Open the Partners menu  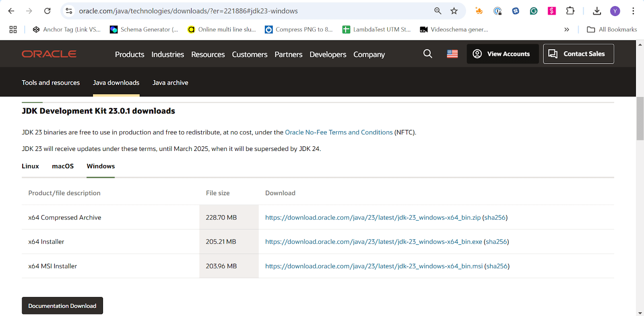tap(288, 54)
